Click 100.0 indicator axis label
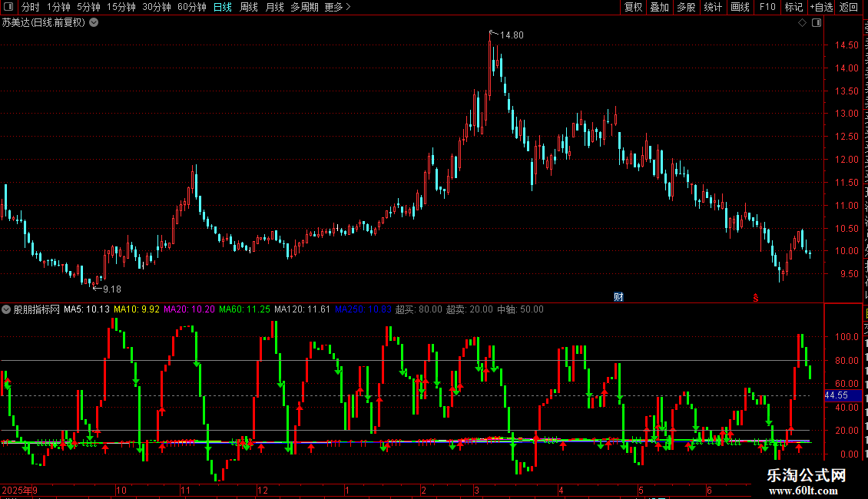 coord(846,336)
